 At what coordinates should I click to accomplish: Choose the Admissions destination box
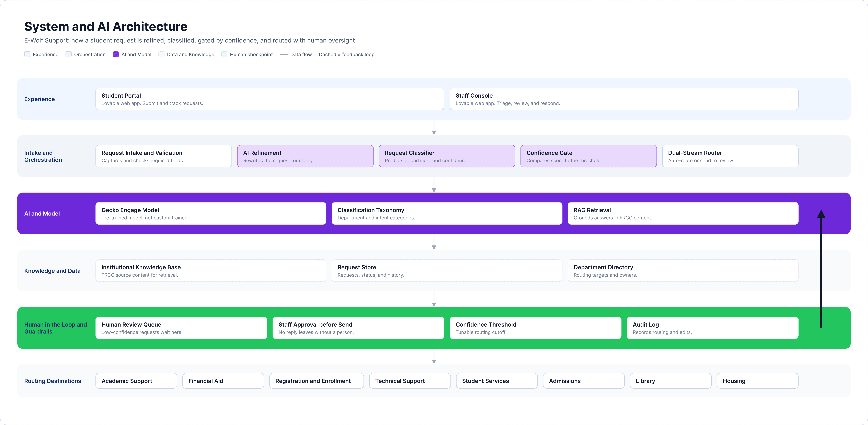(x=584, y=381)
